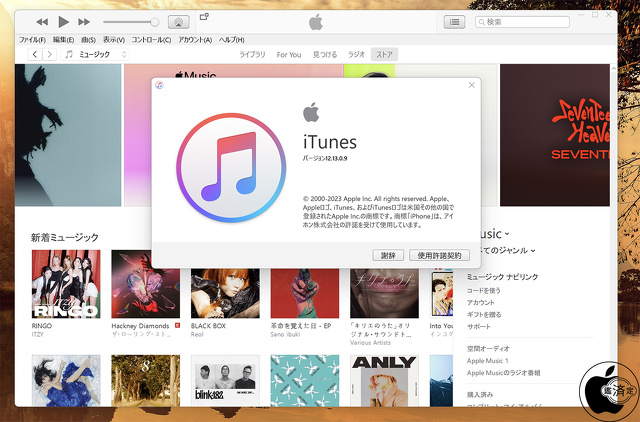Open the MiniPlayer icon
Image resolution: width=640 pixels, height=422 pixels.
[205, 17]
